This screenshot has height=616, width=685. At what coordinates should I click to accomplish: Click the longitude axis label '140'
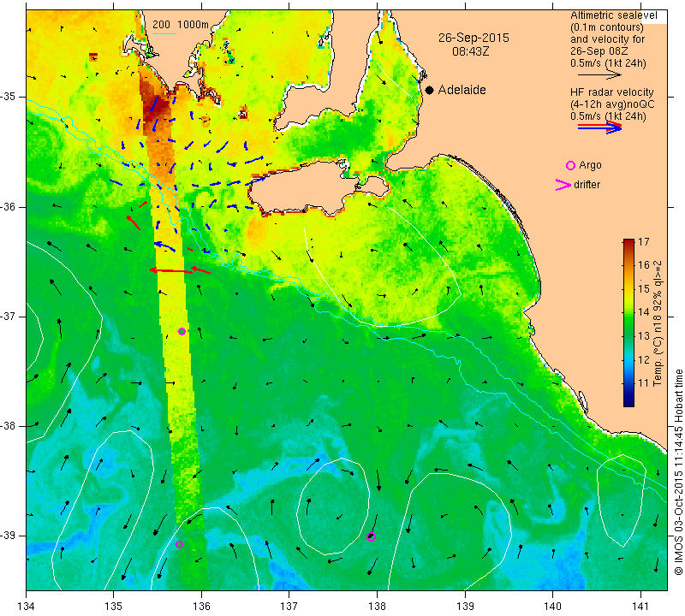coord(552,607)
